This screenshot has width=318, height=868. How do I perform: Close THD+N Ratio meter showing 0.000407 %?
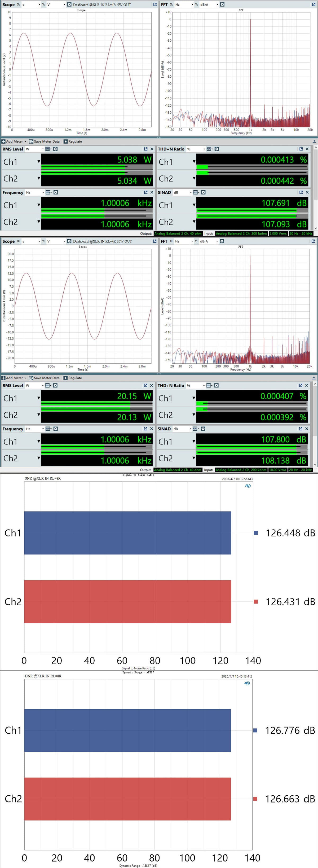pos(307,385)
